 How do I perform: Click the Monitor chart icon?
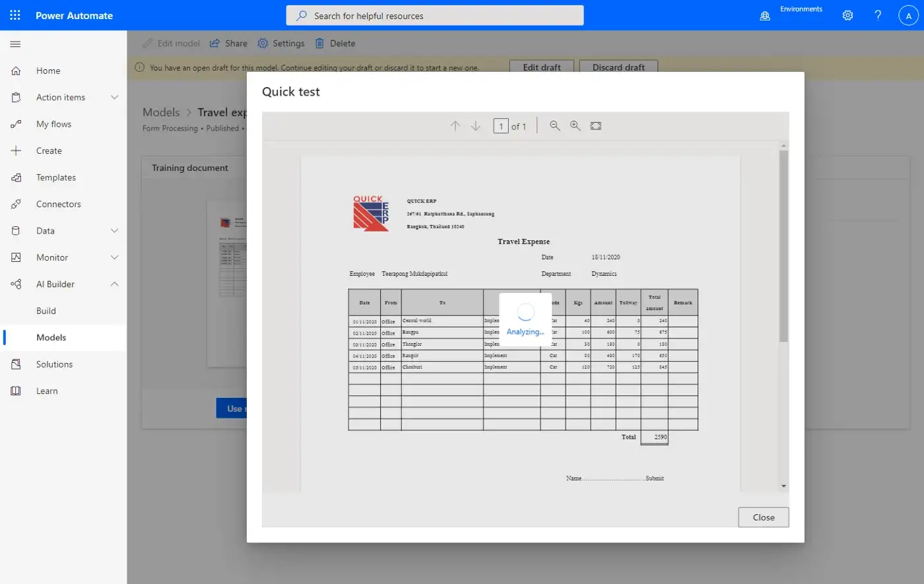click(16, 257)
